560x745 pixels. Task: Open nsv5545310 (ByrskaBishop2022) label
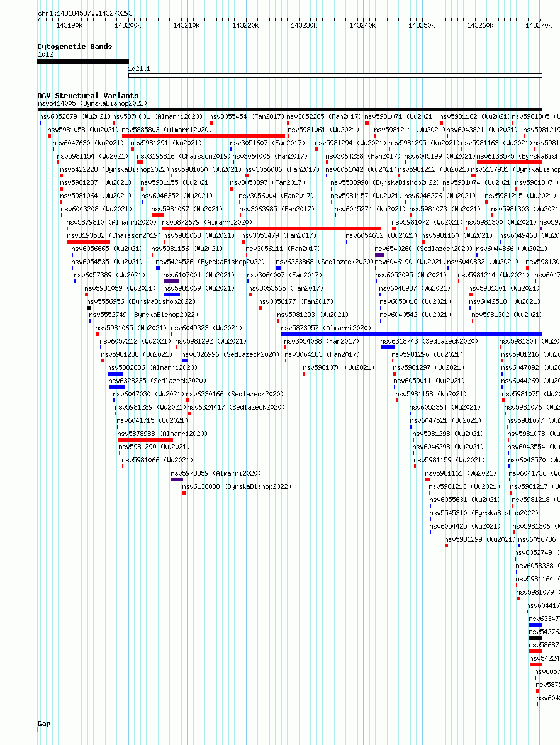pos(484,513)
